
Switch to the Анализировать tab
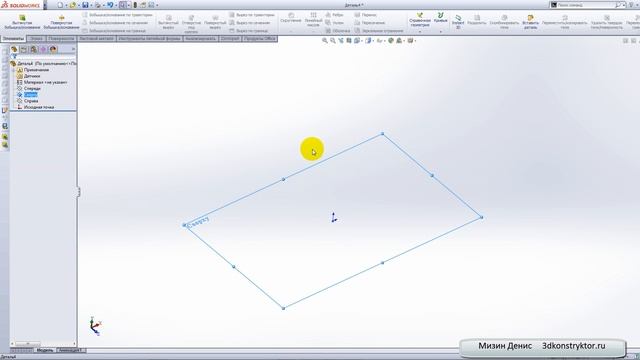200,39
